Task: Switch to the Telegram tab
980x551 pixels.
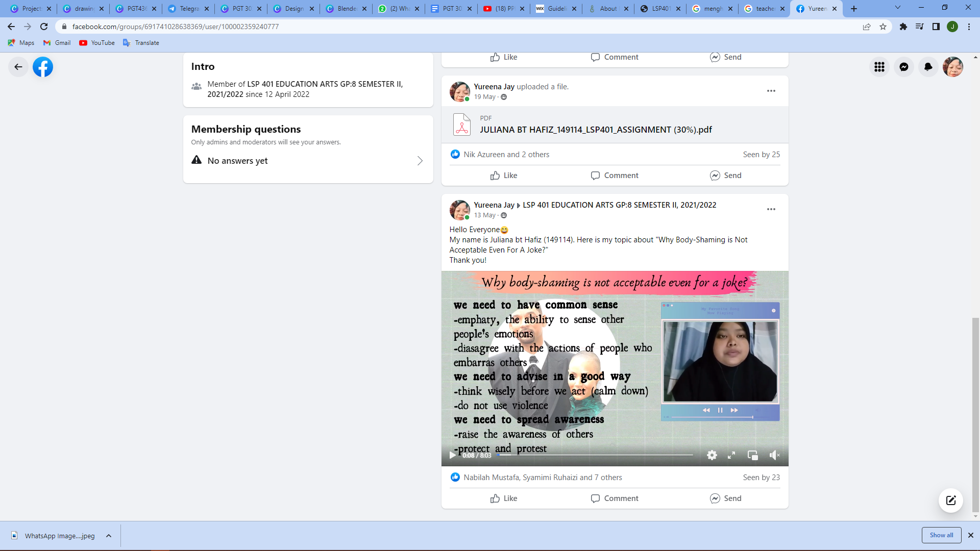Action: coord(188,9)
